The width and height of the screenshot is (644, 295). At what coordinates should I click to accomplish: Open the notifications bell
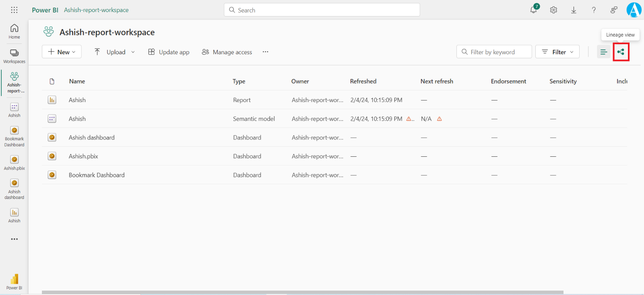(x=533, y=10)
